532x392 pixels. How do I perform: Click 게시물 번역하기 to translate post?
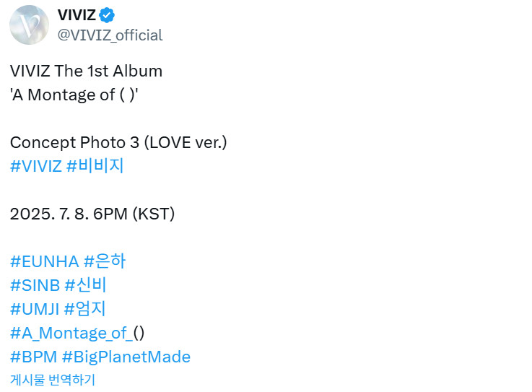click(x=53, y=380)
